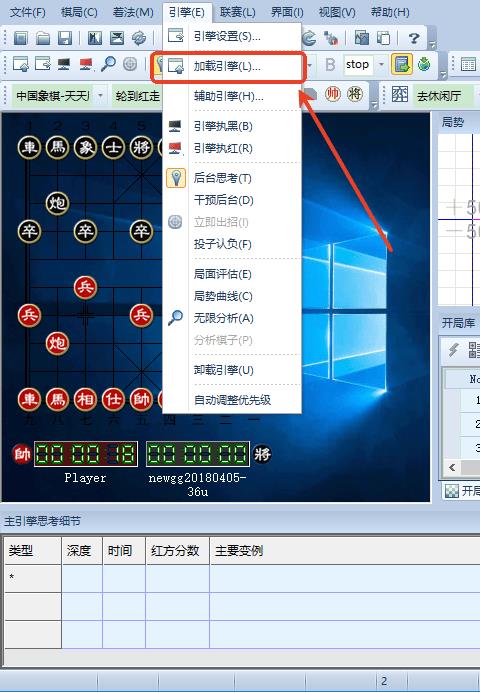
Task: Expand first toolbar overflow arrow after help icon
Action: pyautogui.click(x=432, y=44)
